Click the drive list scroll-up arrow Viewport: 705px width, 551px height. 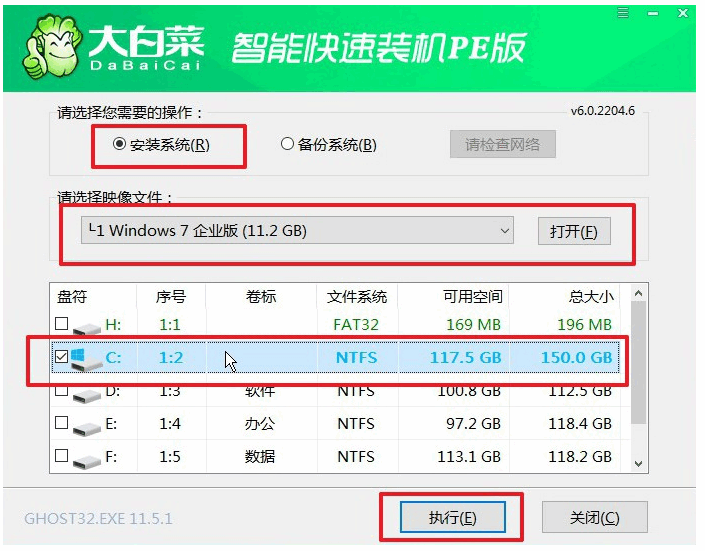point(638,294)
